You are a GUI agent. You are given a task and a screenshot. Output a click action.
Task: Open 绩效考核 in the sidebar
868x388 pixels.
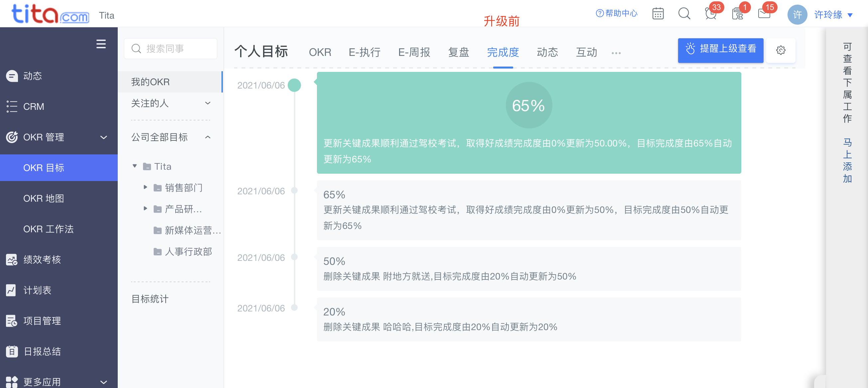42,260
